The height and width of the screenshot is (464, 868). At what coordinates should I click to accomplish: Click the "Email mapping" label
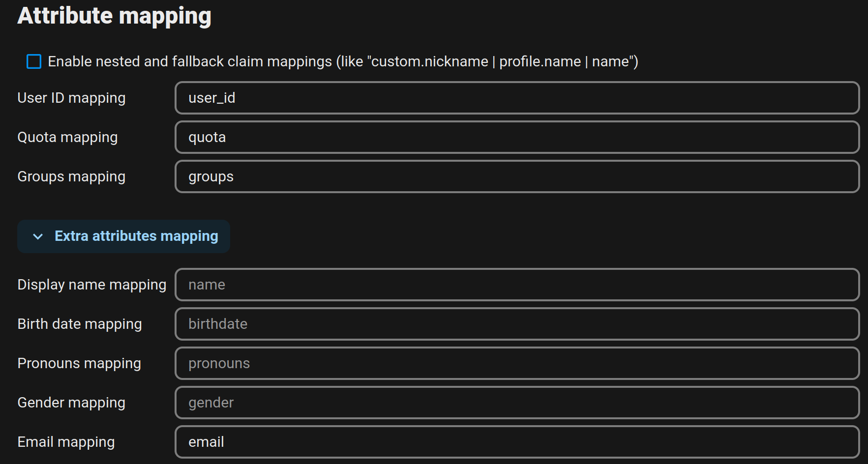point(66,442)
